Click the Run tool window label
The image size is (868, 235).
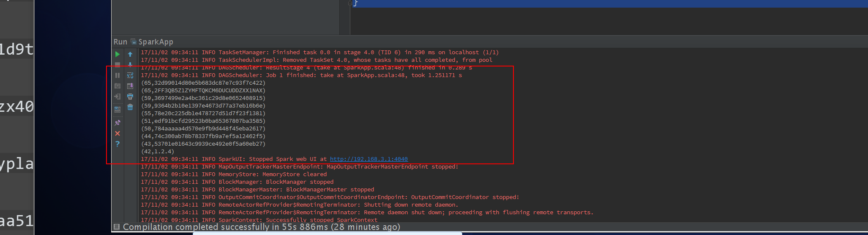tap(120, 42)
